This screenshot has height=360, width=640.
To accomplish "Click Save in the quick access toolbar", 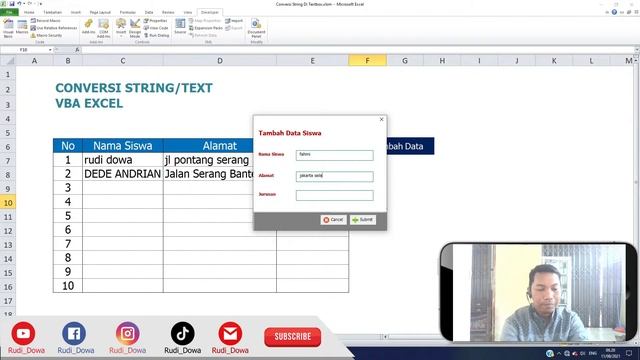I will 12,4.
